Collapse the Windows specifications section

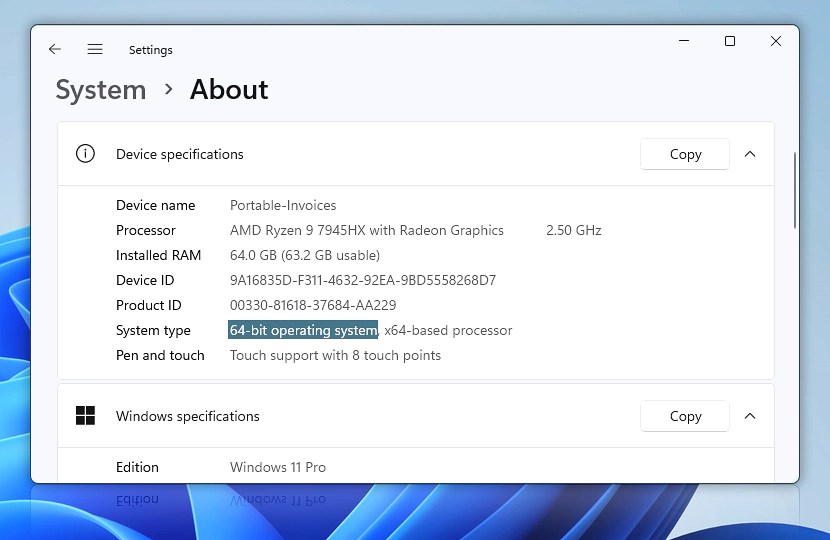pyautogui.click(x=750, y=416)
